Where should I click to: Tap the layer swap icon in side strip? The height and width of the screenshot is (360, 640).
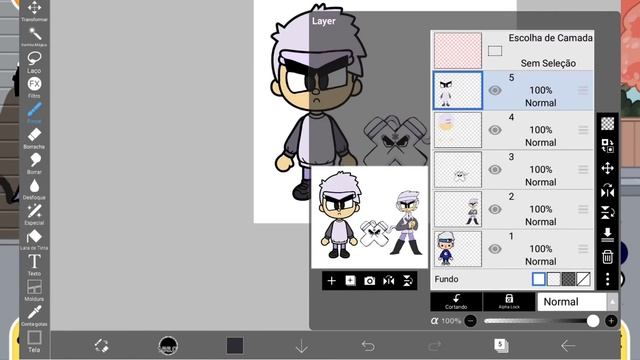click(x=607, y=146)
